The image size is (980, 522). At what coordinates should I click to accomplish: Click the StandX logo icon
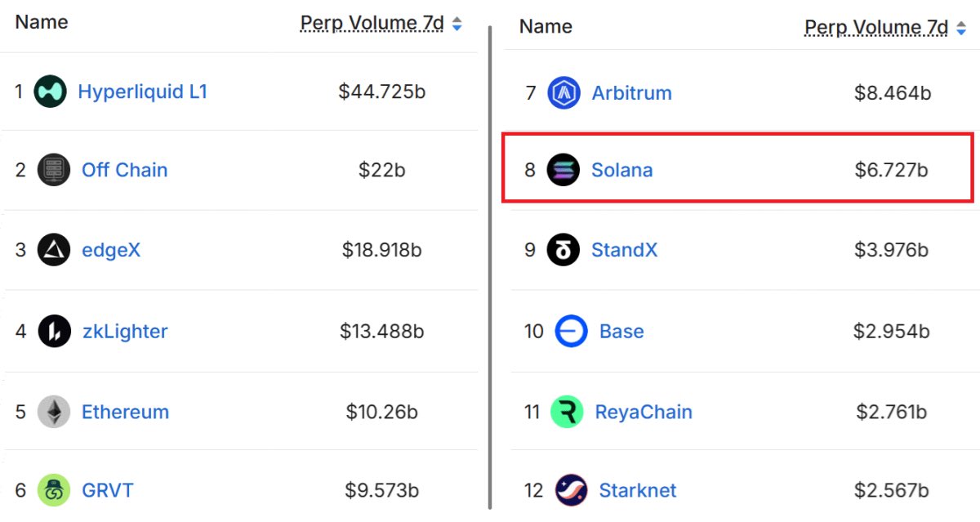563,250
